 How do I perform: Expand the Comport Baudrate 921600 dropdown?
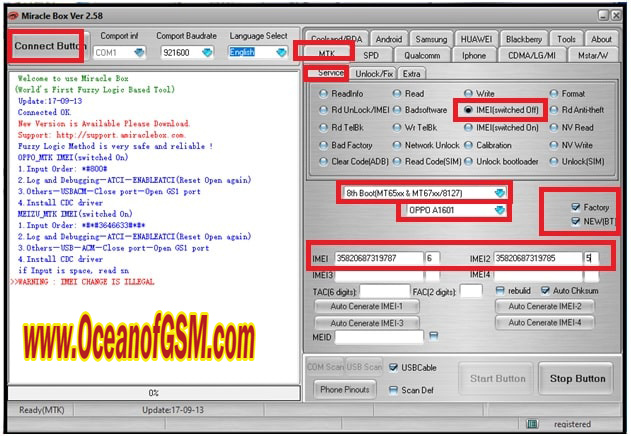[x=187, y=52]
